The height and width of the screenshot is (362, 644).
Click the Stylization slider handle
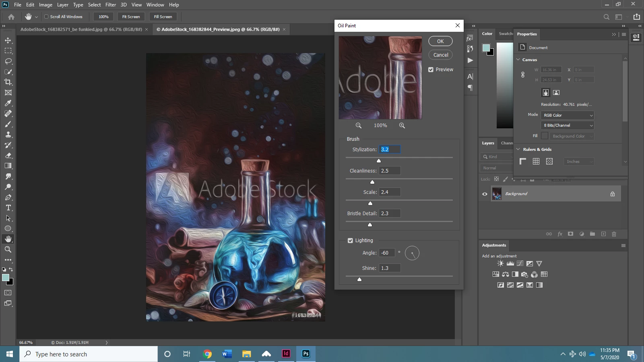378,160
